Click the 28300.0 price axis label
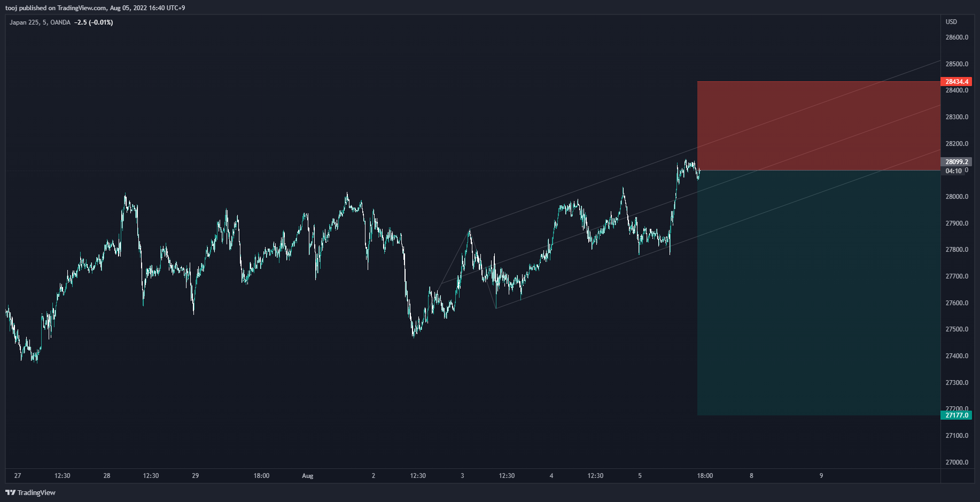The width and height of the screenshot is (980, 502). [956, 117]
